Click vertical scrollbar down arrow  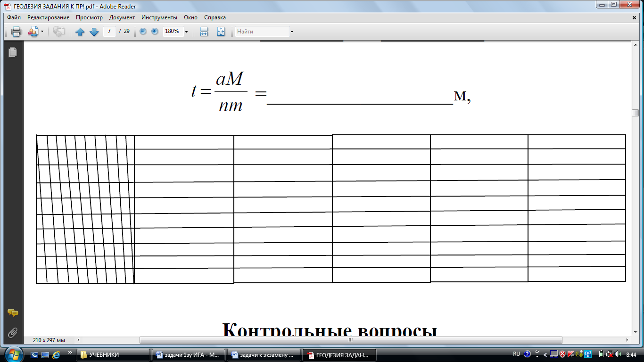pos(636,332)
